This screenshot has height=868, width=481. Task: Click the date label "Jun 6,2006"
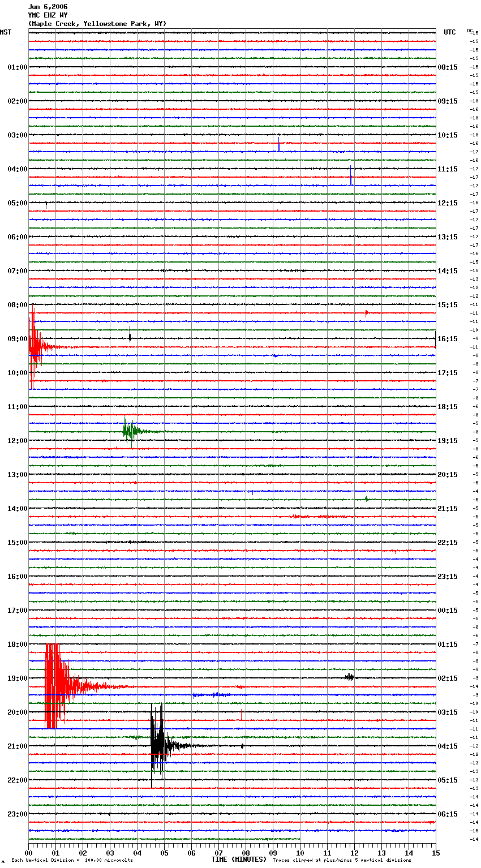point(48,7)
